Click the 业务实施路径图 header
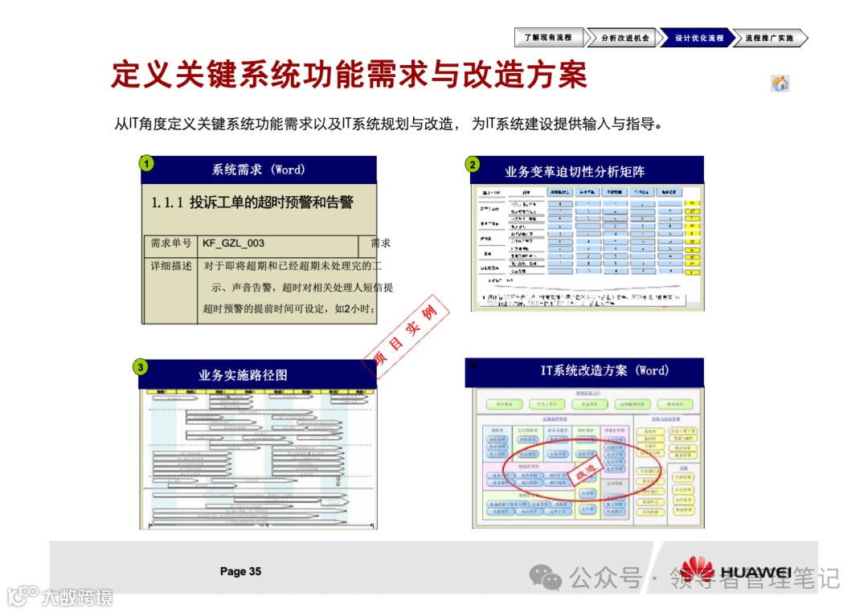This screenshot has height=613, width=868. click(257, 374)
